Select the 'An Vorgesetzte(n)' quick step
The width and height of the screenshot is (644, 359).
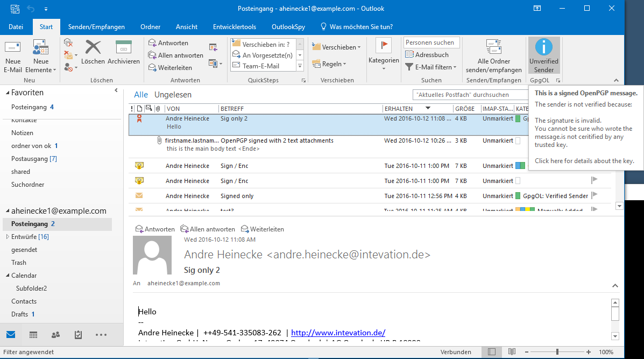pyautogui.click(x=263, y=55)
